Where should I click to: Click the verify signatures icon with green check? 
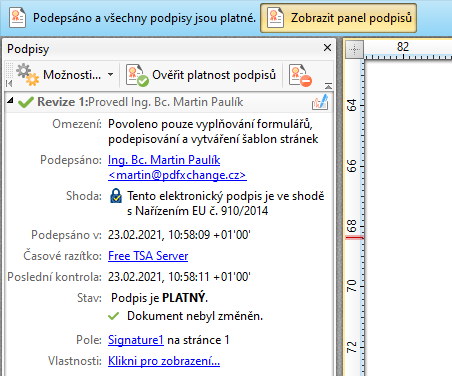(137, 75)
